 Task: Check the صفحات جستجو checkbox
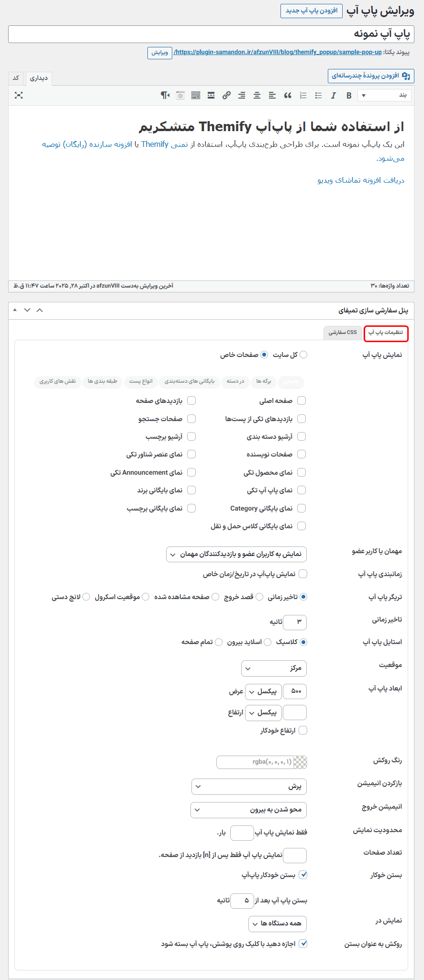coord(191,419)
